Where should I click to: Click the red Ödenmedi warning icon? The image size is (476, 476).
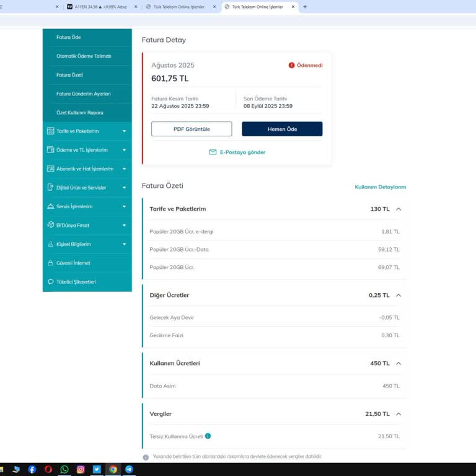click(x=291, y=65)
